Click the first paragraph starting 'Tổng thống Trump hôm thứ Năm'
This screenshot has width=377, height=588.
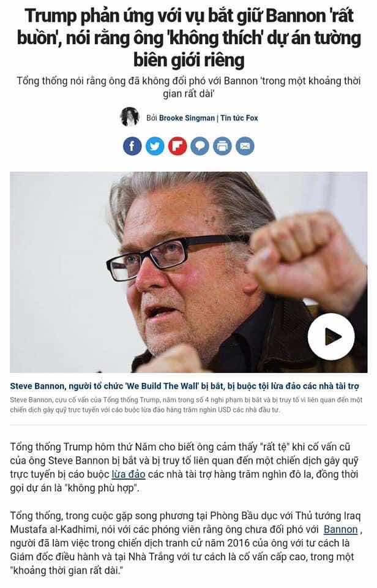click(x=184, y=467)
